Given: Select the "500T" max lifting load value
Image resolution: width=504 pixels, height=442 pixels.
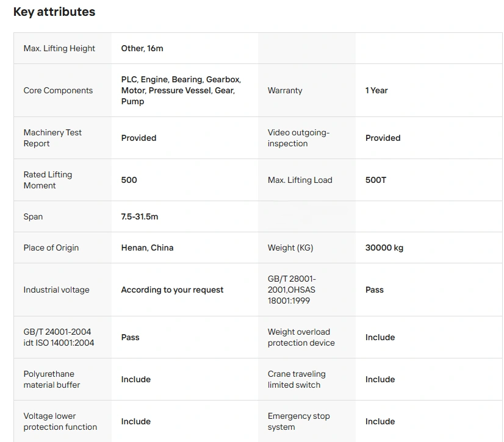Looking at the screenshot, I should (376, 180).
